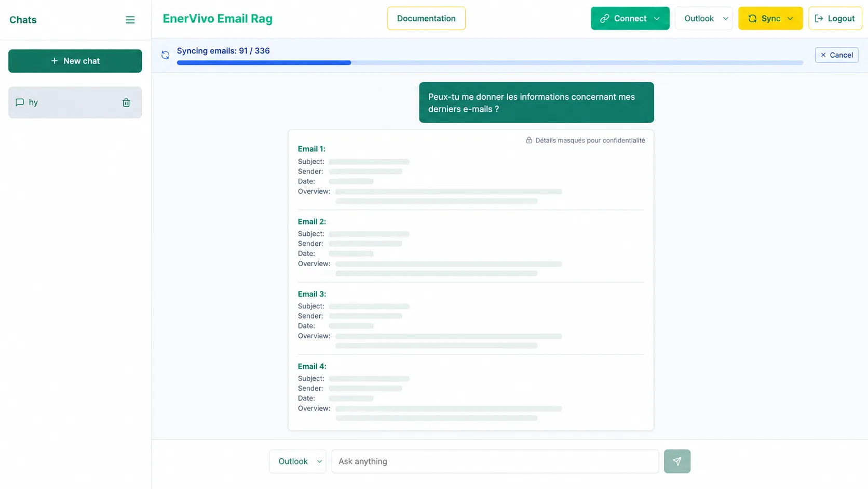Expand the Connect dropdown chevron
868x489 pixels.
click(x=657, y=19)
